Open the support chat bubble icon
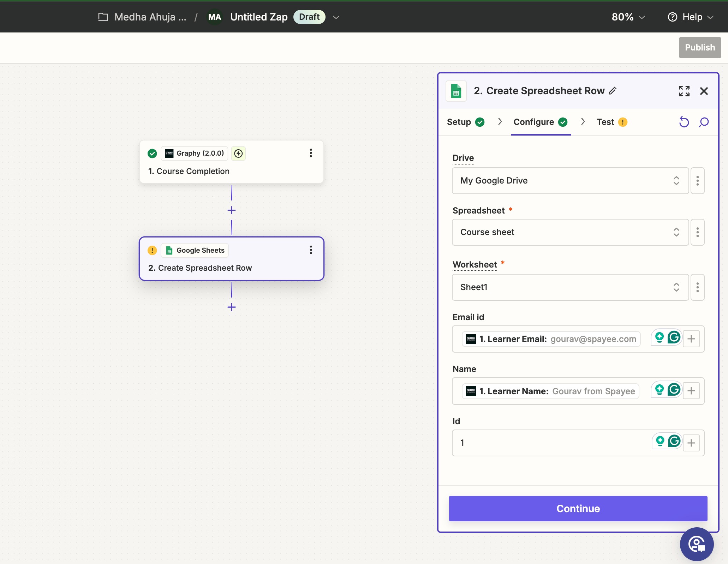Image resolution: width=728 pixels, height=564 pixels. pos(697,544)
